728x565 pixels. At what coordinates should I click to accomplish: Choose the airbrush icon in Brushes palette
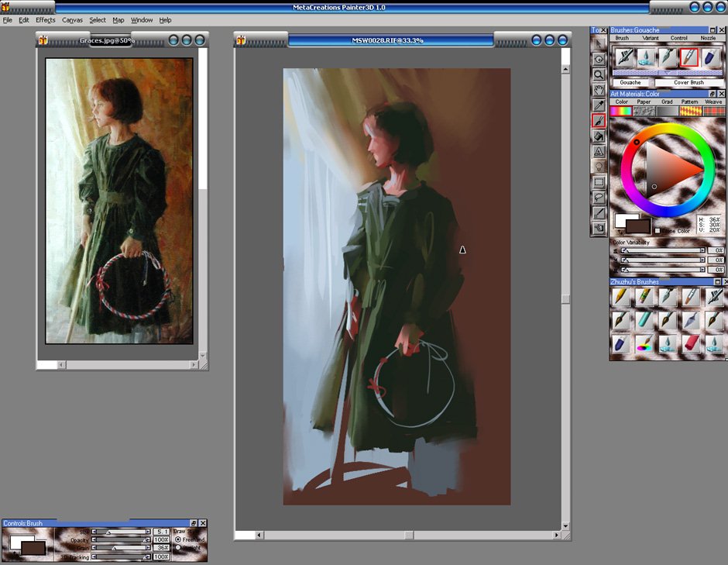pyautogui.click(x=624, y=57)
